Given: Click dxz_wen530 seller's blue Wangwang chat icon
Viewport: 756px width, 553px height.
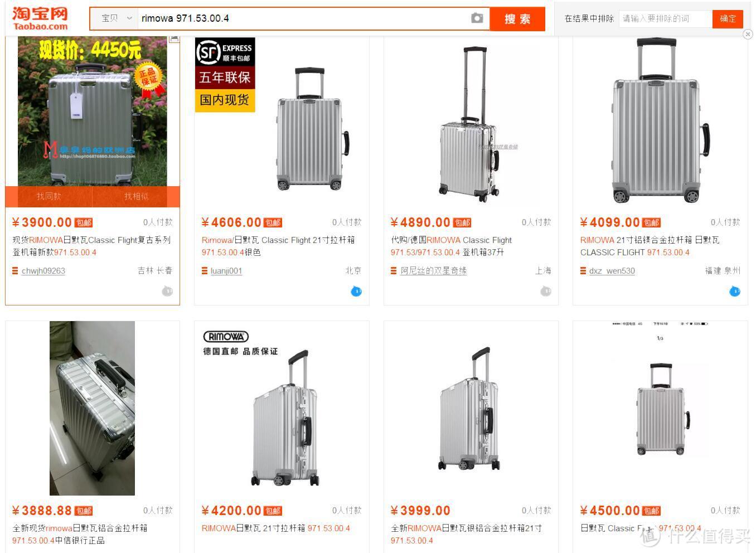Looking at the screenshot, I should click(x=735, y=291).
